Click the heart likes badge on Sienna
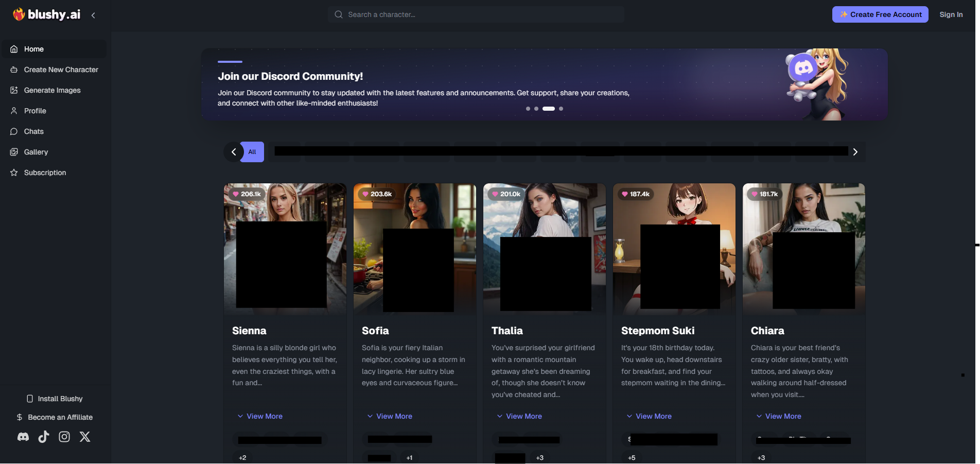980x464 pixels. [247, 194]
